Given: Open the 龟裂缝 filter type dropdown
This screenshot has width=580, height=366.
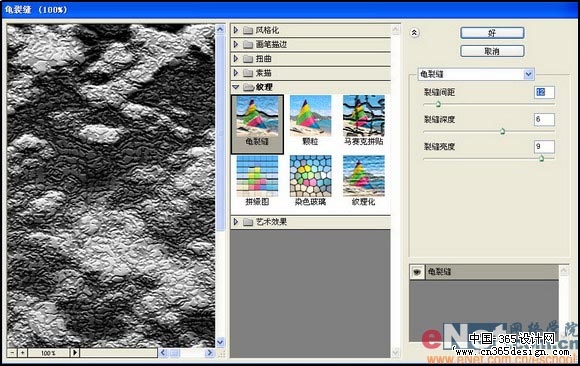Looking at the screenshot, I should tap(529, 74).
